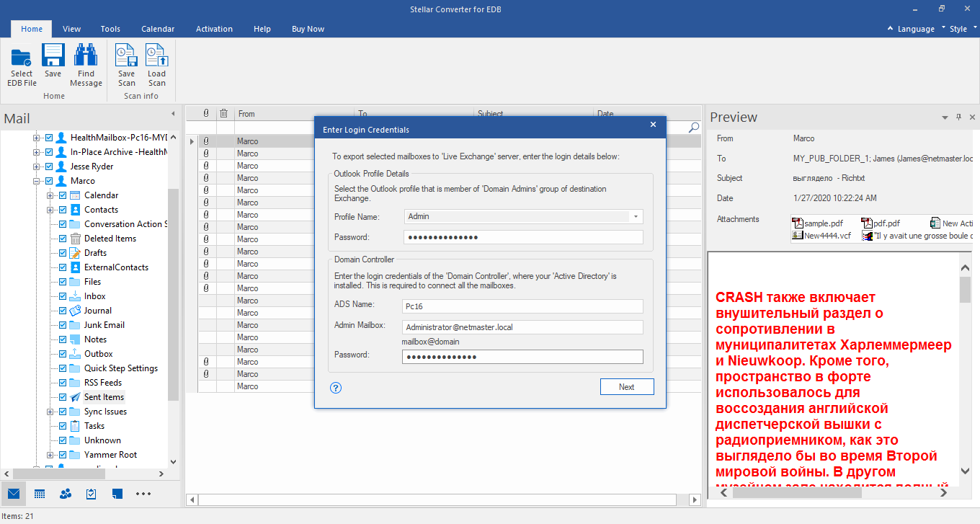Select the RSS Feeds folder
The height and width of the screenshot is (524, 980).
[x=103, y=383]
